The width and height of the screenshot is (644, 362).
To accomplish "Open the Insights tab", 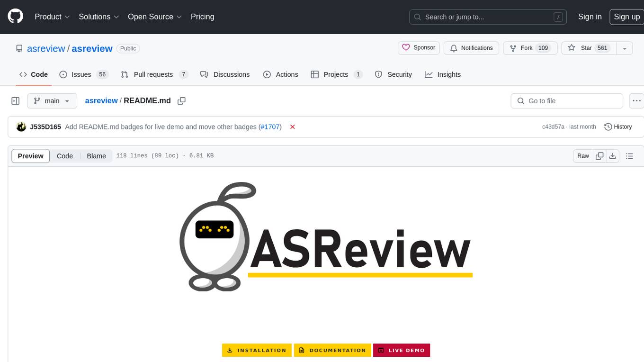I will pyautogui.click(x=443, y=74).
